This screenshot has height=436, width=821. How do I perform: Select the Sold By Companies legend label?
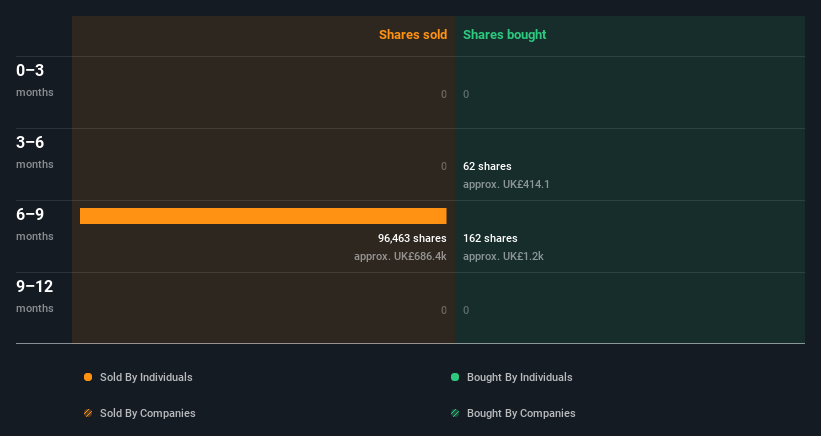[x=148, y=413]
